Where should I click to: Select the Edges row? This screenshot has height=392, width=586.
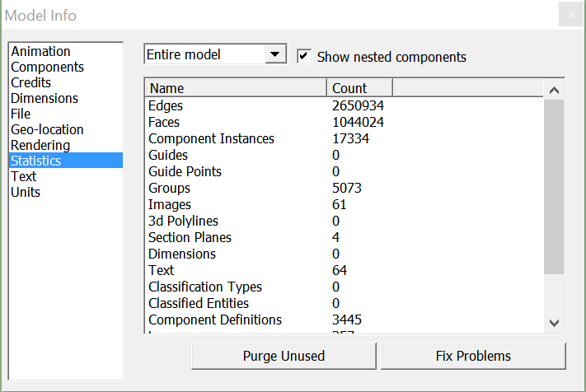[x=344, y=105]
